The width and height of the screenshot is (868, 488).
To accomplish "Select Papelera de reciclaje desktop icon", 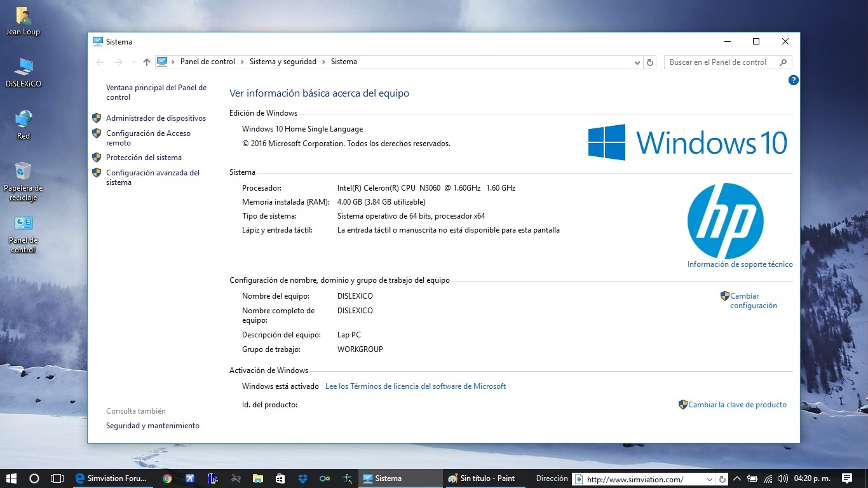I will click(24, 181).
